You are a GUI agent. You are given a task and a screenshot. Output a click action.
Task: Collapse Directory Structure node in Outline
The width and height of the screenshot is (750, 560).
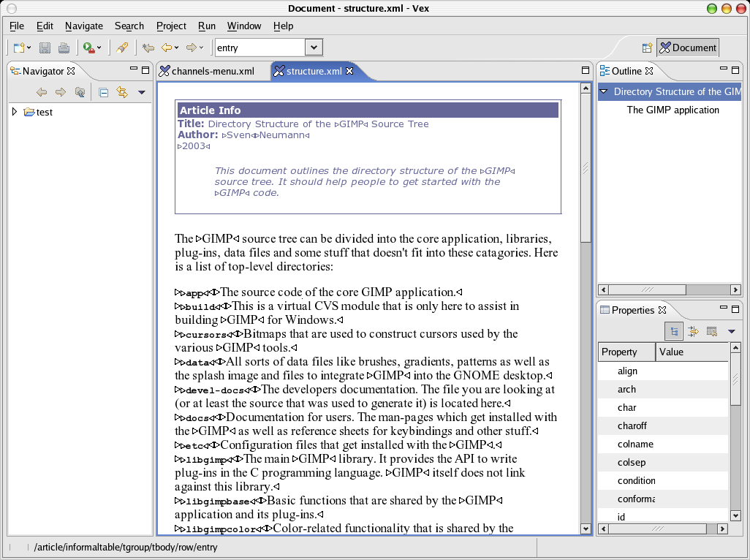coord(604,91)
